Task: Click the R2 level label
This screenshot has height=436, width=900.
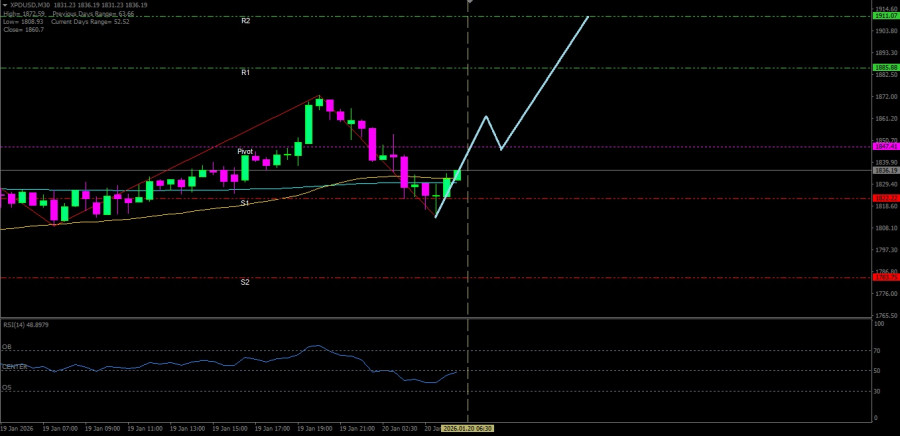Action: (x=245, y=21)
